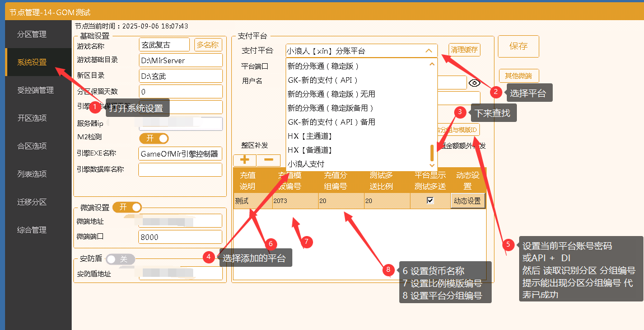Turn off the 微端设置 switch
Screen dimensions: 644x330
point(127,207)
